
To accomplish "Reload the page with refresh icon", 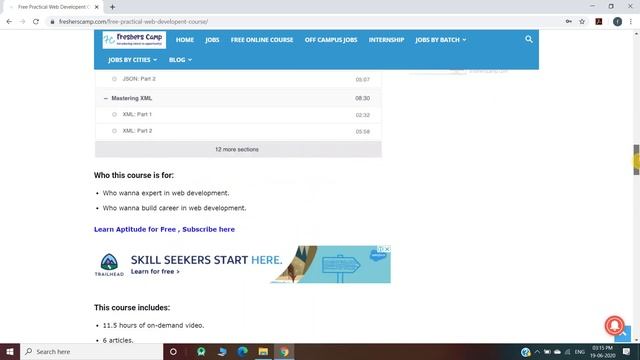I will (x=36, y=22).
